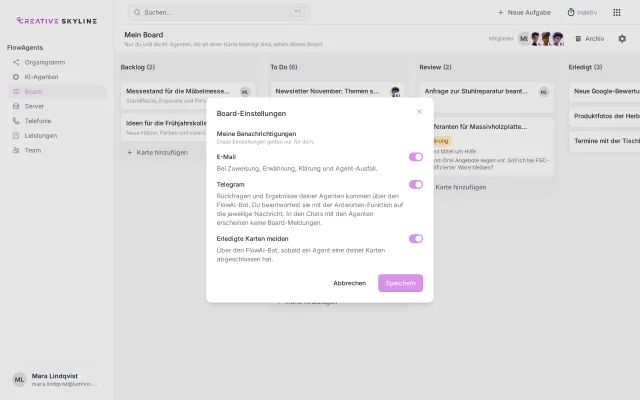Click the Board columns icon

tap(16, 91)
